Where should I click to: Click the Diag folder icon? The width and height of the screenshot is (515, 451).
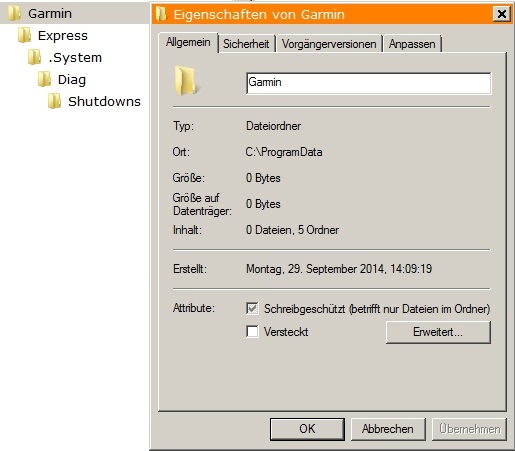pyautogui.click(x=44, y=79)
